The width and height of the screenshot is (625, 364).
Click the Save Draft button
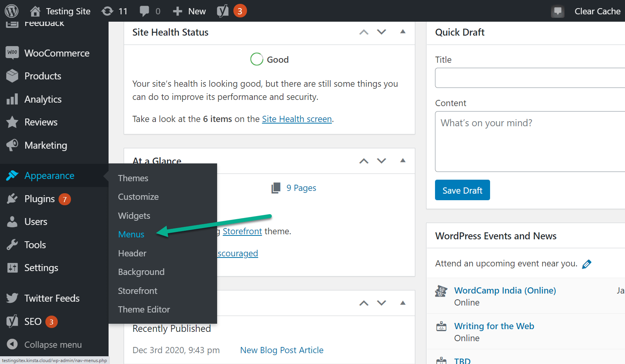pyautogui.click(x=462, y=190)
